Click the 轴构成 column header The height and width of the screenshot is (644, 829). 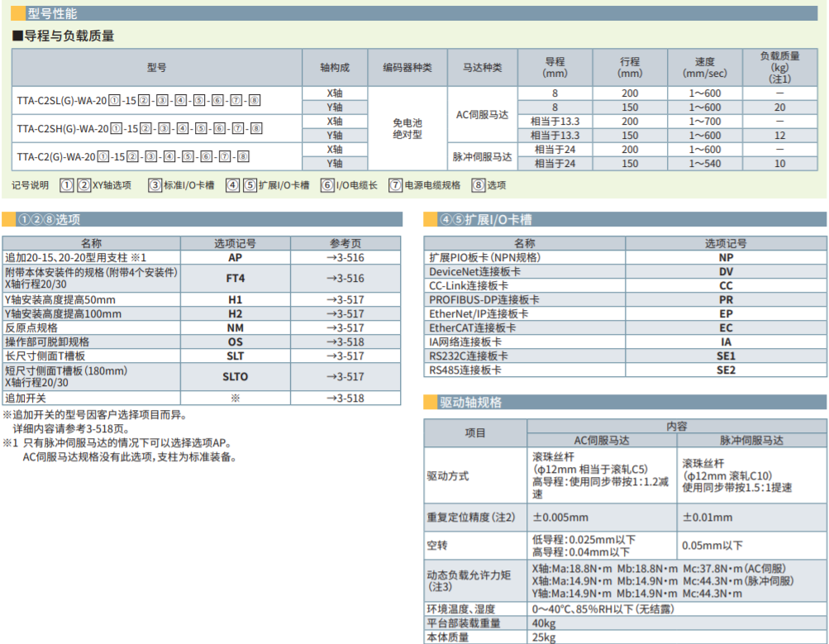click(x=335, y=68)
